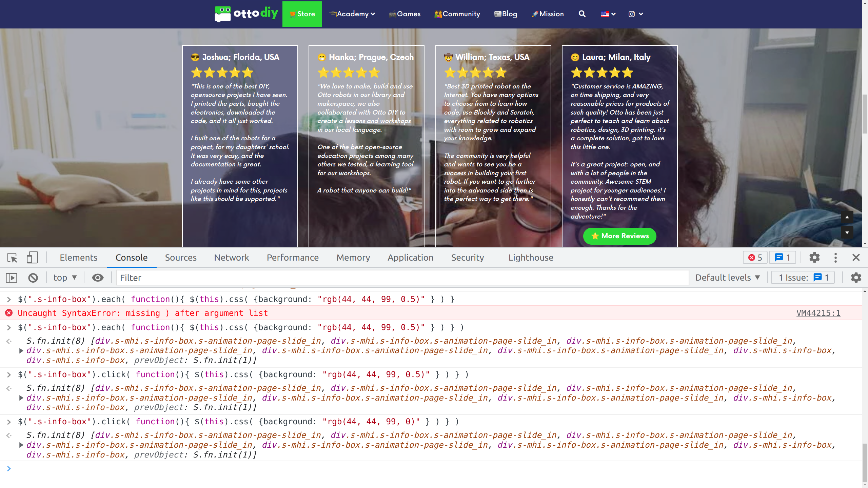Viewport: 868px width, 488px height.
Task: Open console settings gear beside Issues
Action: point(856,278)
